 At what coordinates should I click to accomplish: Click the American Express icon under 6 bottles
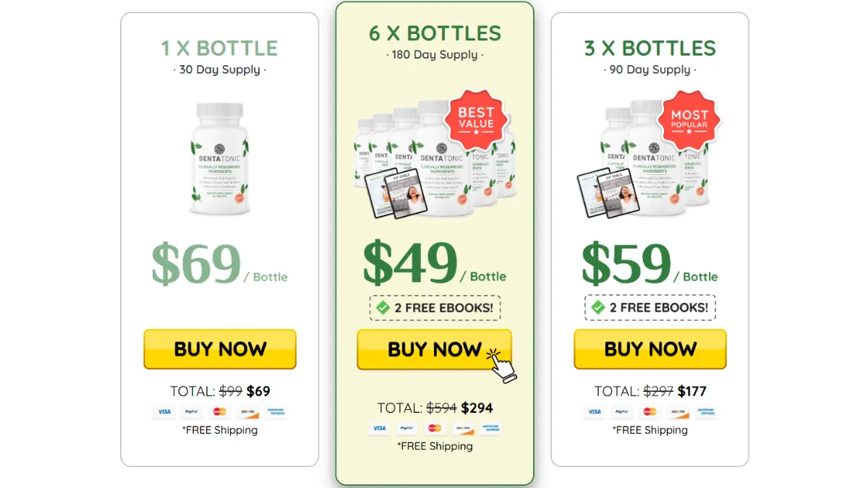pos(490,428)
